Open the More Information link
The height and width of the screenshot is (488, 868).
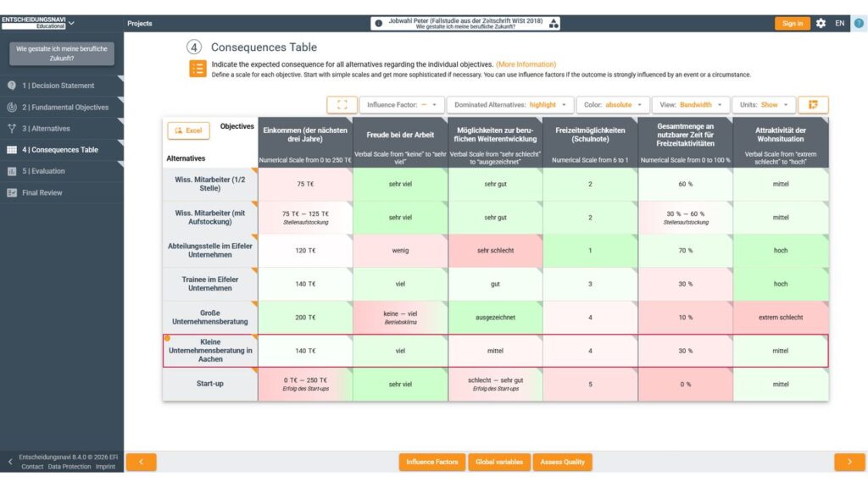click(x=526, y=64)
